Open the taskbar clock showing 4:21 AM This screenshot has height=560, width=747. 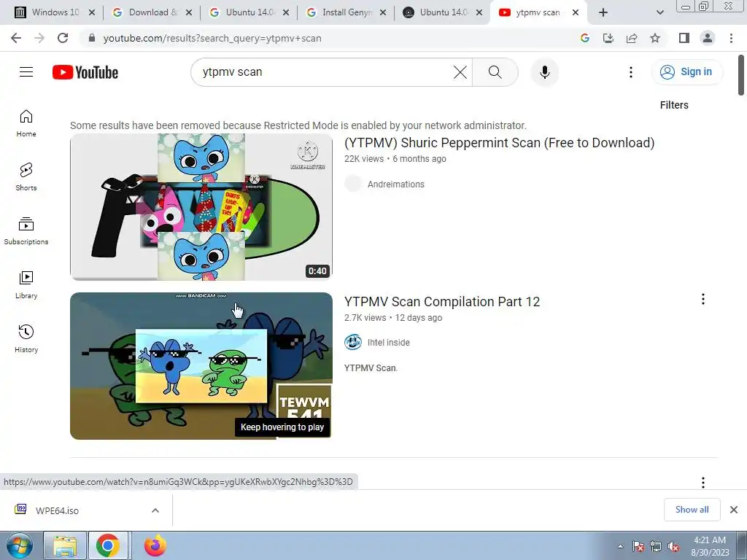[x=710, y=546]
